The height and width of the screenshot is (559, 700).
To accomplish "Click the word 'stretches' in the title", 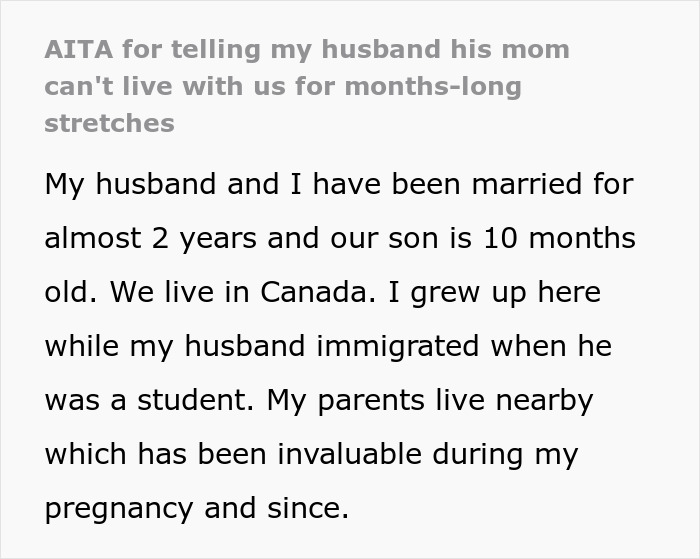I will click(109, 123).
